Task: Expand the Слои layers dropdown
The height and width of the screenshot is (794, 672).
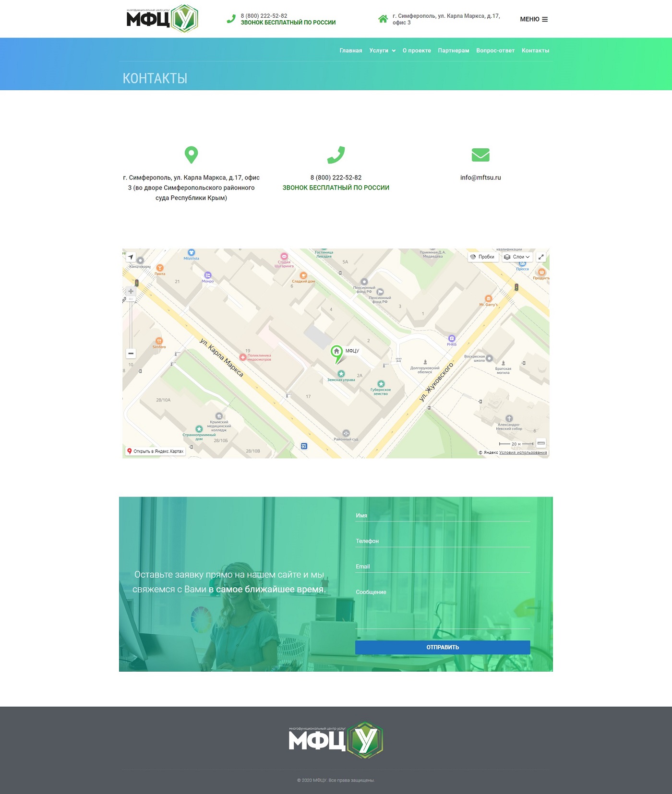Action: pyautogui.click(x=517, y=257)
